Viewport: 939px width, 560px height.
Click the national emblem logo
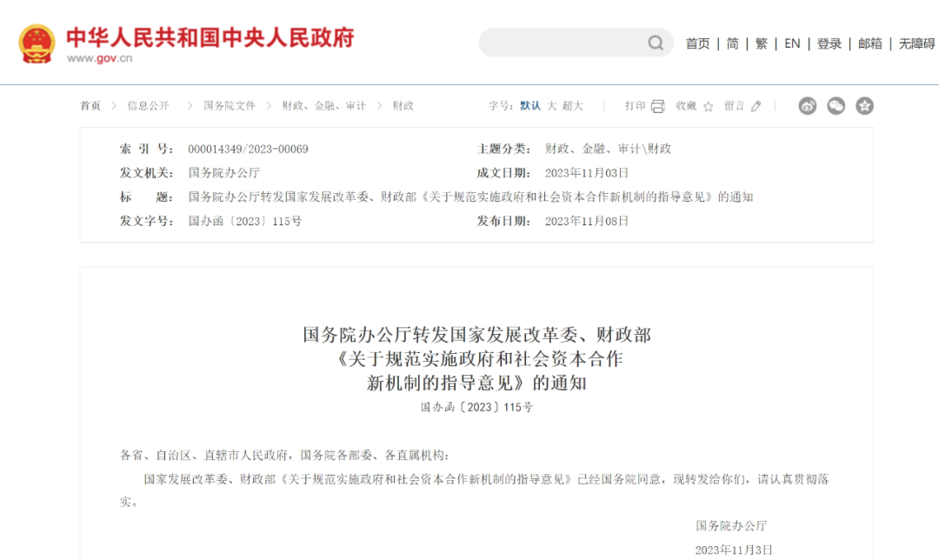[37, 43]
